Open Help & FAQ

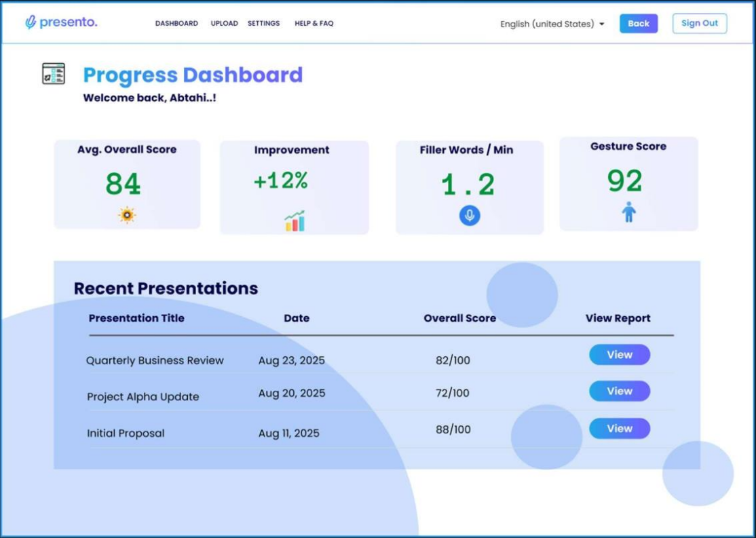pyautogui.click(x=314, y=23)
